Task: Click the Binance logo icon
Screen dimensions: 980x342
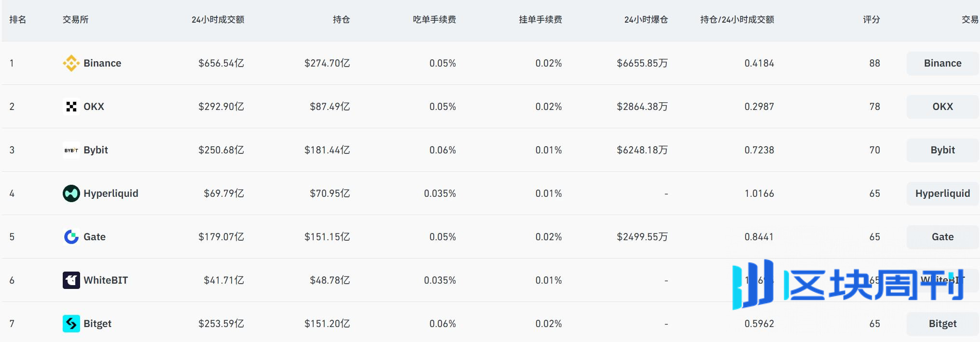Action: pyautogui.click(x=71, y=63)
